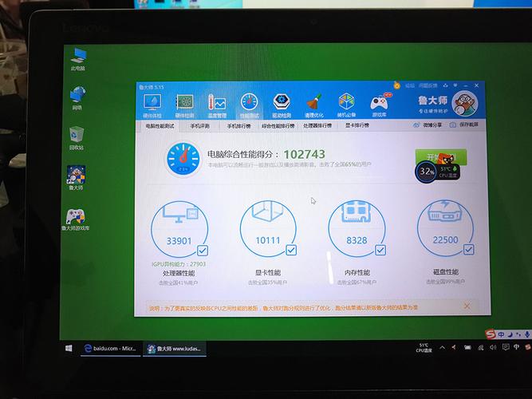
Task: Open the 问题反馈 feedback link in title bar
Action: 428,85
